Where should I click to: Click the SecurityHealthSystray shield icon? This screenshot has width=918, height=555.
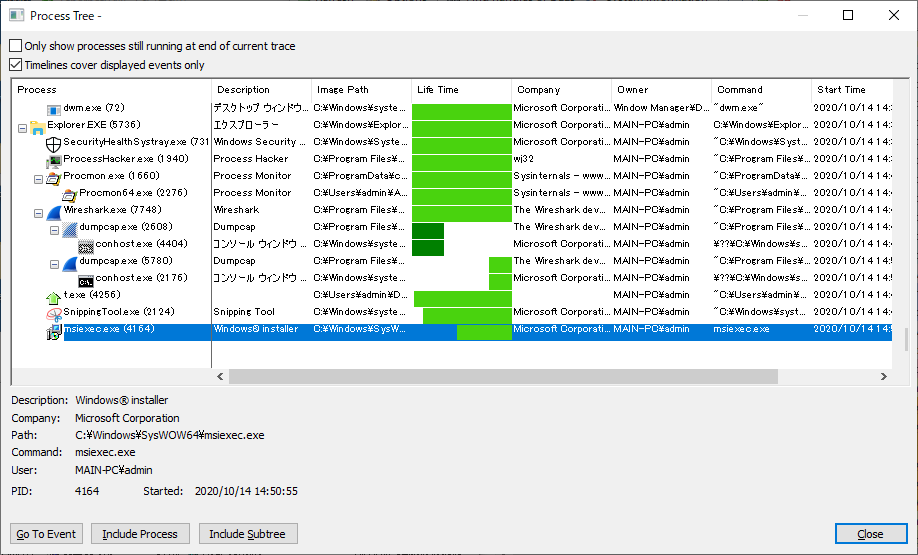54,144
